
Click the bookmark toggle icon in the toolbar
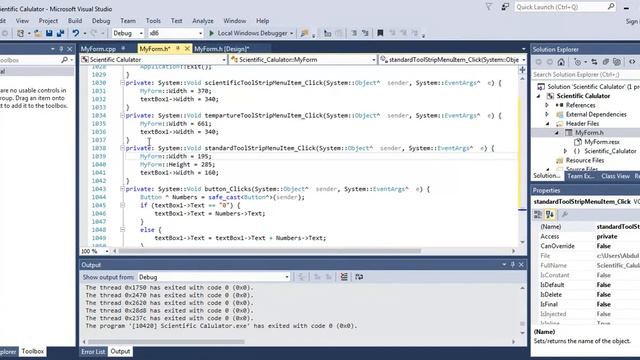pyautogui.click(x=380, y=33)
